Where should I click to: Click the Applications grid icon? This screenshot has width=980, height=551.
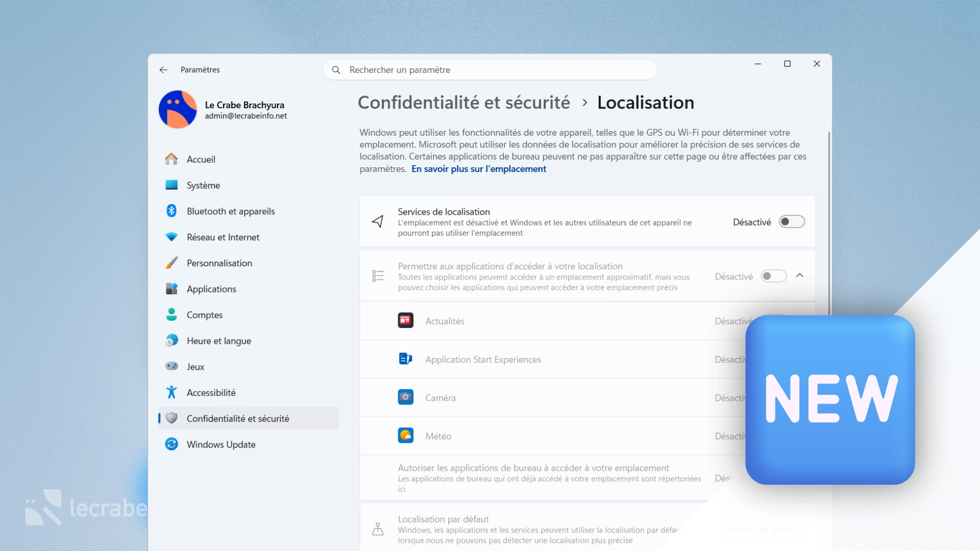coord(171,289)
